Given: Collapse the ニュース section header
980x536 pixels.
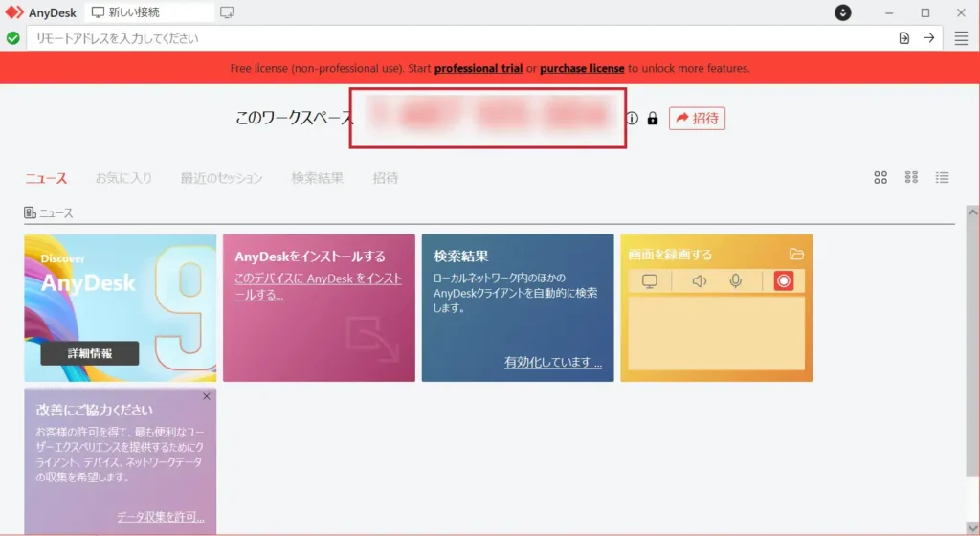Looking at the screenshot, I should tap(49, 212).
